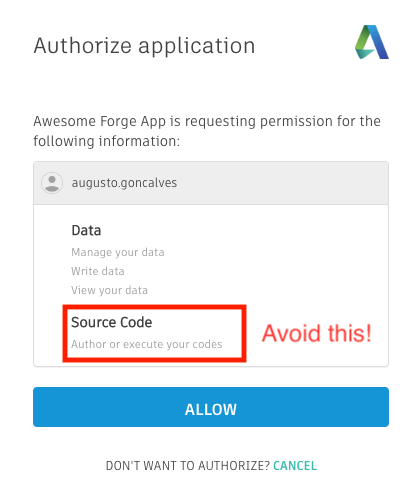Viewport: 415px width, 492px height.
Task: Click the CANCEL link
Action: pyautogui.click(x=295, y=466)
